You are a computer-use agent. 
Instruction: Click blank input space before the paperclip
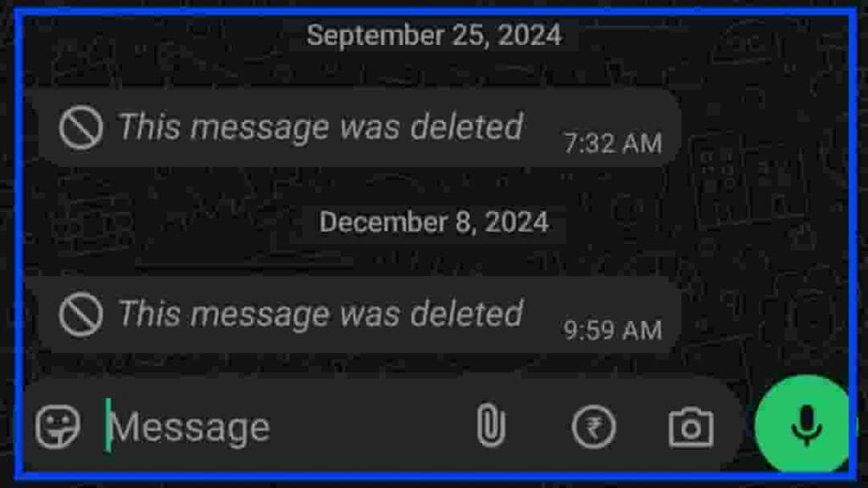(x=371, y=426)
